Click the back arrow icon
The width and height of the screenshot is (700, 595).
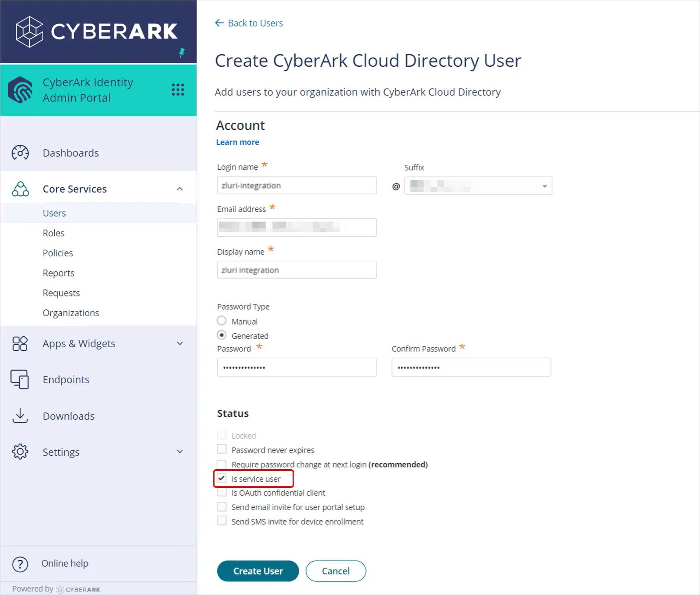click(219, 23)
